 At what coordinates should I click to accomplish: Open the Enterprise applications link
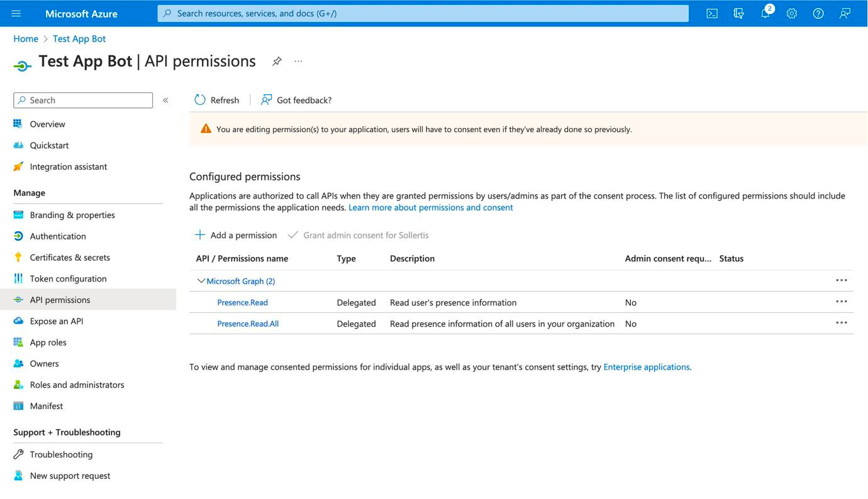point(647,367)
